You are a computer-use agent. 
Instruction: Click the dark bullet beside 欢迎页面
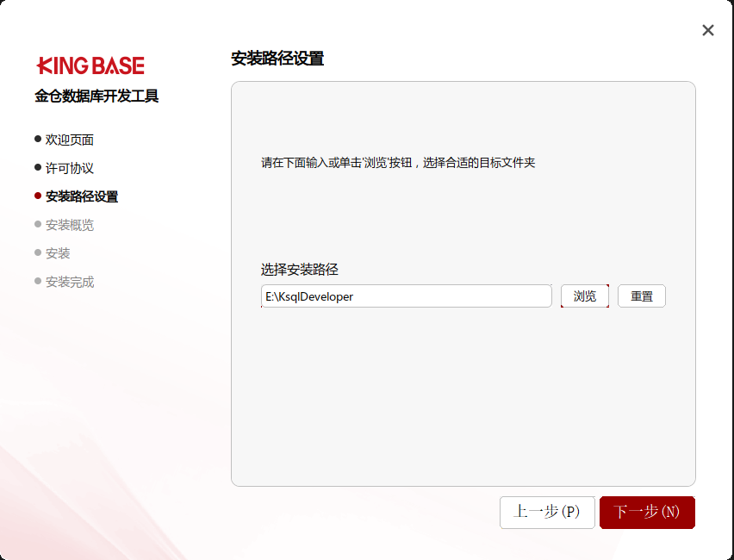pos(38,139)
